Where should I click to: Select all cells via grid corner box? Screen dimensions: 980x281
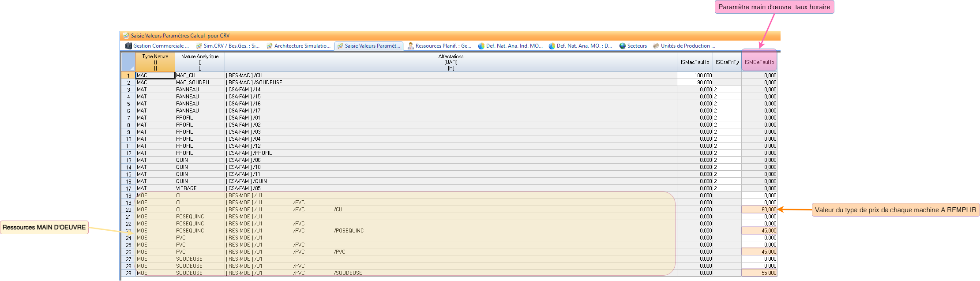(128, 62)
